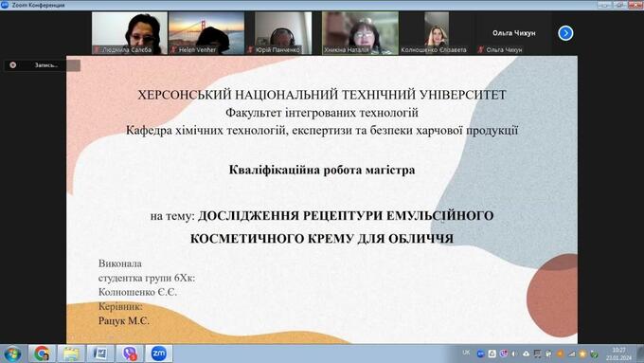The width and height of the screenshot is (644, 363).
Task: Open Google Chrome from the taskbar
Action: [x=42, y=354]
